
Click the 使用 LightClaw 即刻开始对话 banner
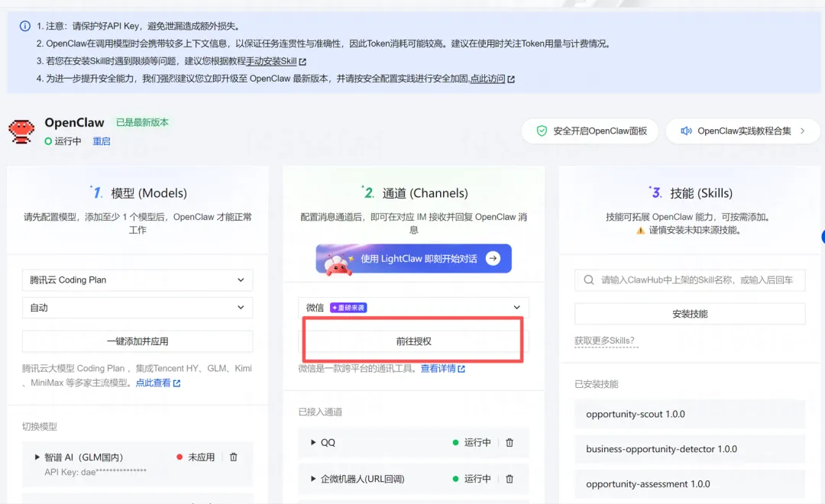(413, 258)
